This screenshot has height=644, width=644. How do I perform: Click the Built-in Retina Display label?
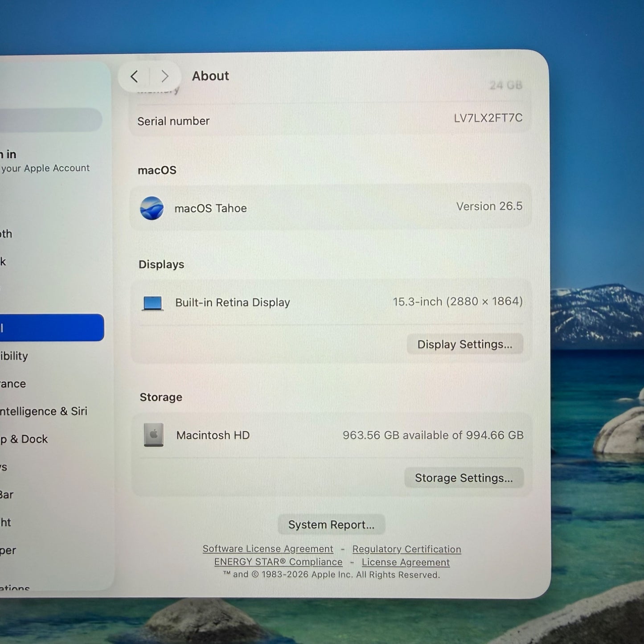click(x=233, y=303)
